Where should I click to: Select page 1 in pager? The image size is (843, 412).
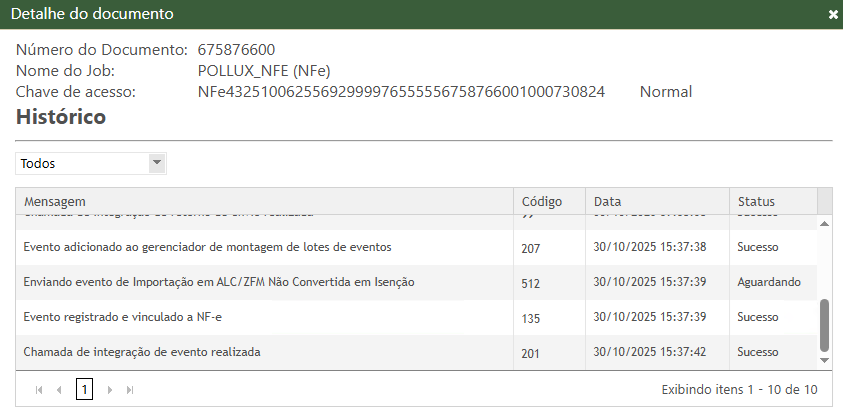click(84, 390)
